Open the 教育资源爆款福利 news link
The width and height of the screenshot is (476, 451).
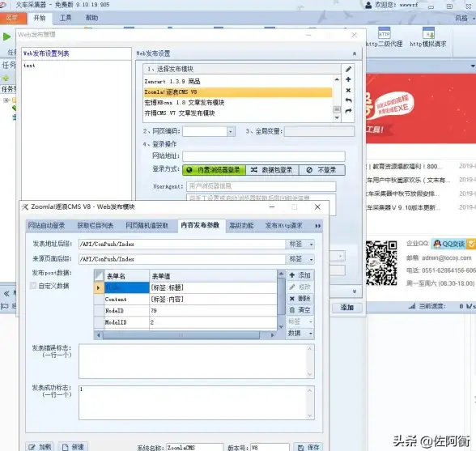[x=405, y=166]
